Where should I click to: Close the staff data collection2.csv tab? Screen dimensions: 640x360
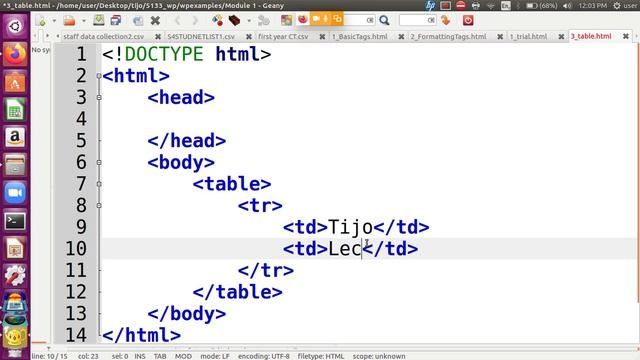pos(158,37)
